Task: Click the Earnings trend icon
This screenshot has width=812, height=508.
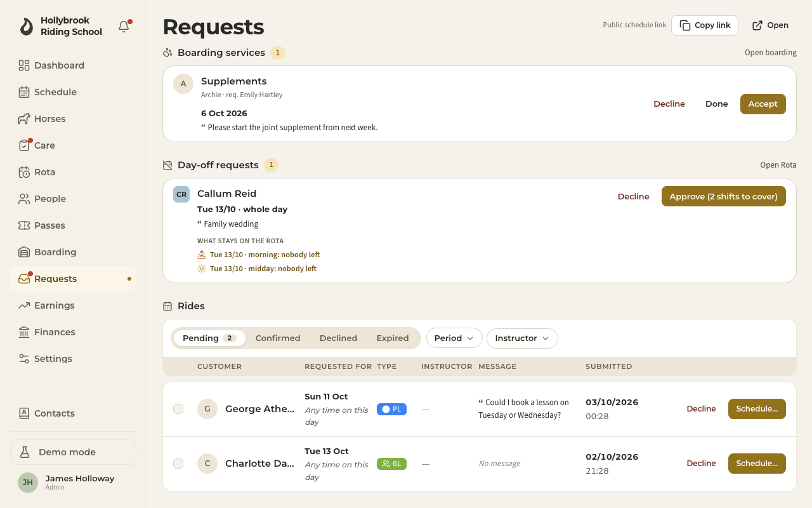Action: [24, 305]
